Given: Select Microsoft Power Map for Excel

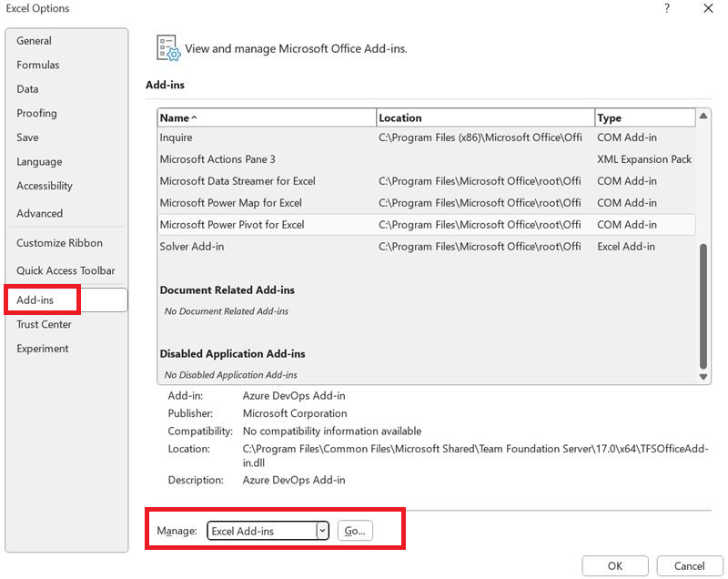Looking at the screenshot, I should tap(427, 203).
